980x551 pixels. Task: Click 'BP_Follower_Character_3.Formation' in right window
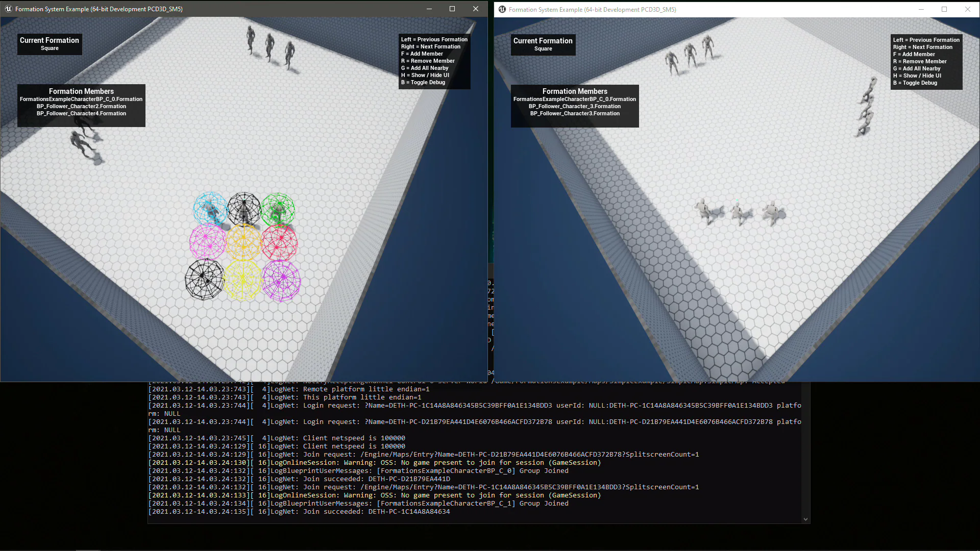tap(575, 107)
